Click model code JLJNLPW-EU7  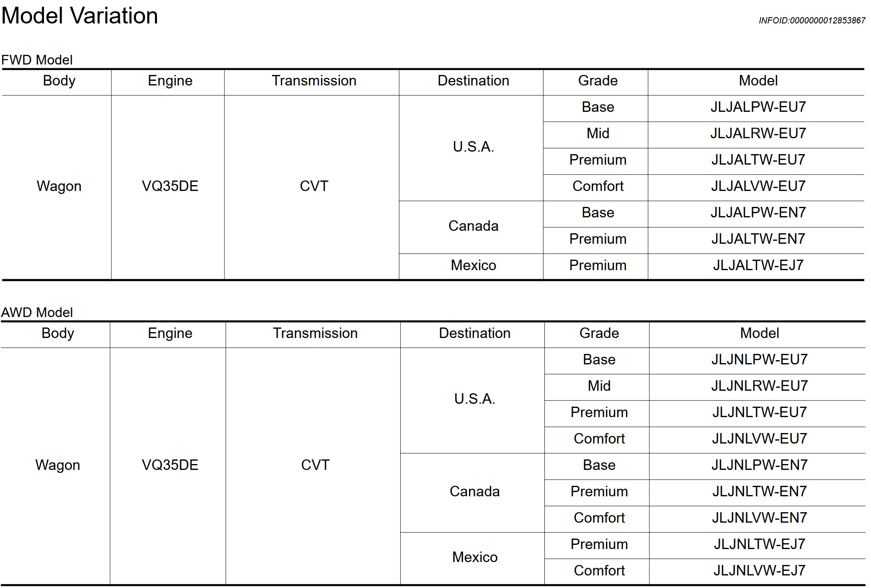[759, 360]
